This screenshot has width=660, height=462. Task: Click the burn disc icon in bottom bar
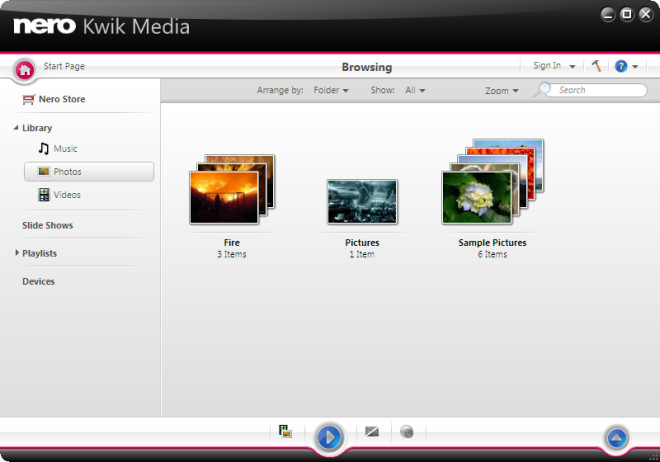coord(407,432)
